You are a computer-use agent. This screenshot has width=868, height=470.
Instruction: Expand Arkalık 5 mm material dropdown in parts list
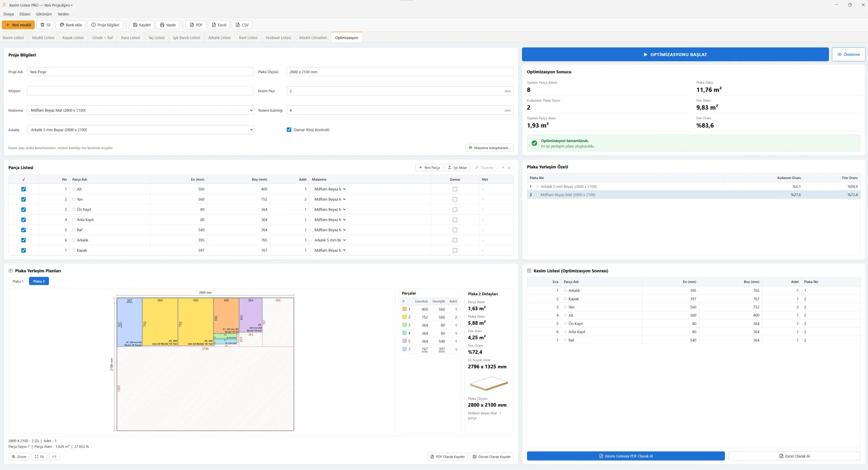pyautogui.click(x=330, y=240)
